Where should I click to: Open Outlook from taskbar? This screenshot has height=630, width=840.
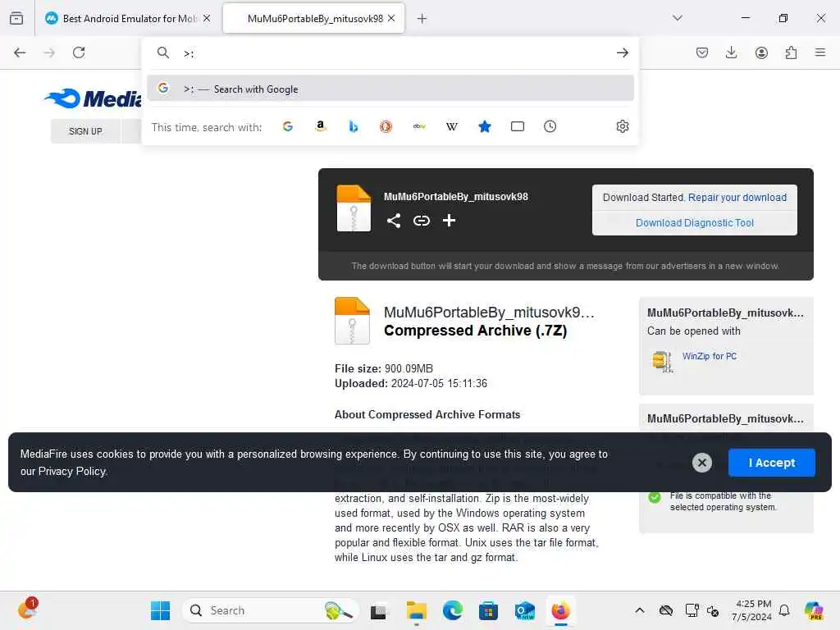(524, 610)
